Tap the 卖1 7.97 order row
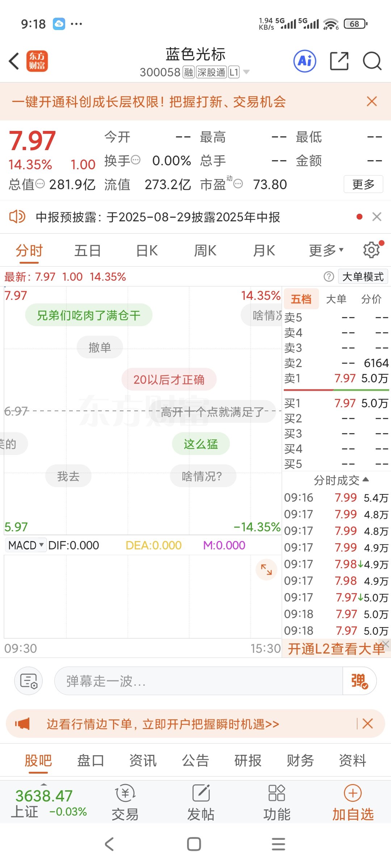The height and width of the screenshot is (868, 391). [336, 378]
